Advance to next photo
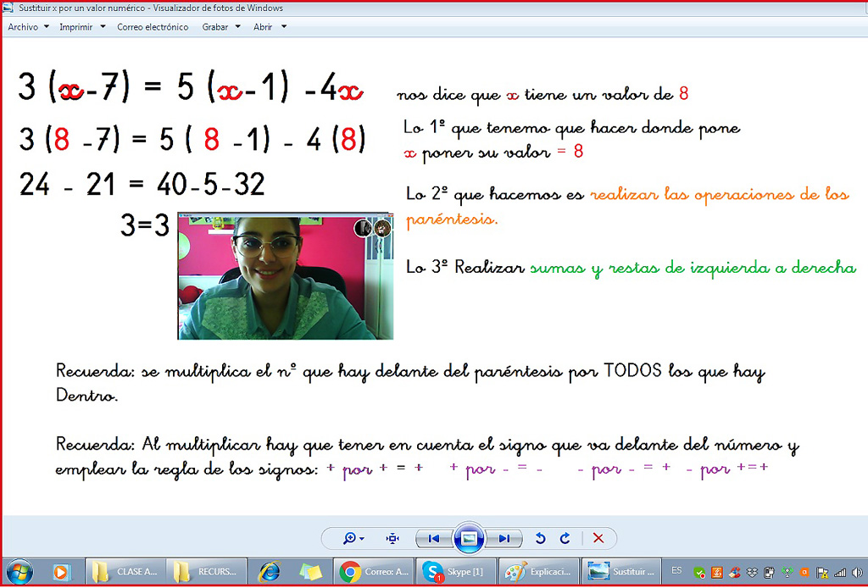This screenshot has height=588, width=868. [504, 538]
